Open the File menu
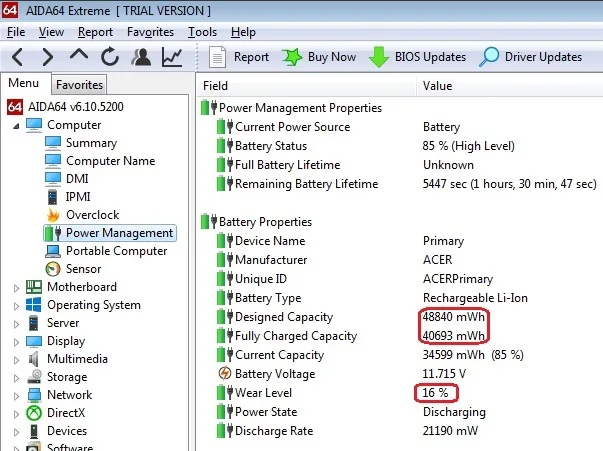 pyautogui.click(x=16, y=32)
